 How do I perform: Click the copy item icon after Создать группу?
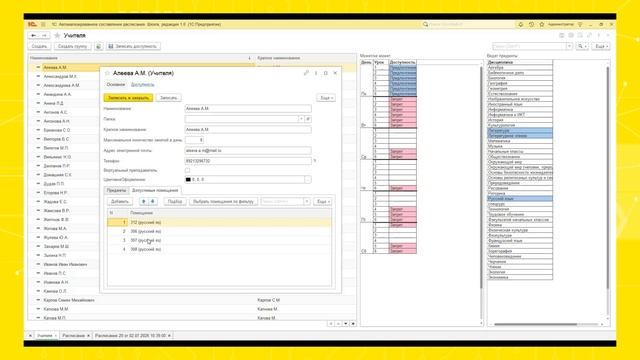click(99, 47)
